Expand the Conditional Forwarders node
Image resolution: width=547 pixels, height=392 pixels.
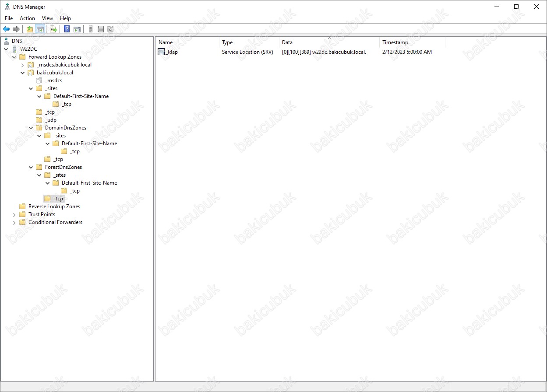pos(14,222)
